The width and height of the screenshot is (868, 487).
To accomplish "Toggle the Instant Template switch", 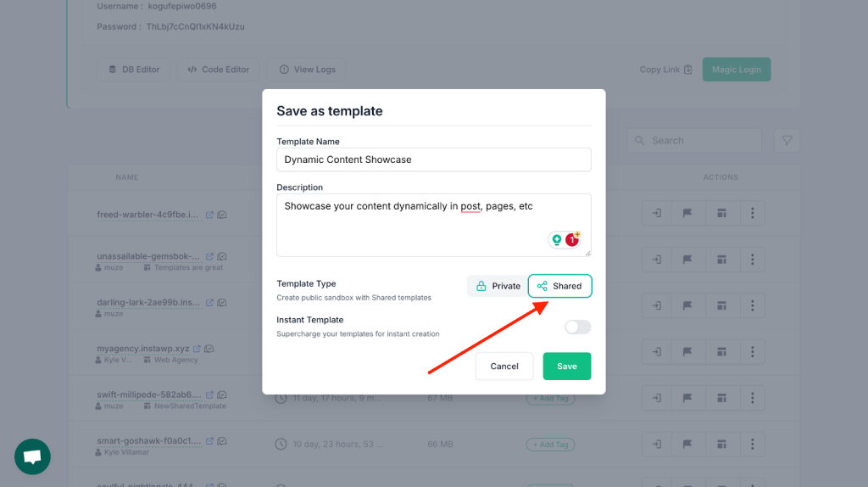I will (577, 327).
